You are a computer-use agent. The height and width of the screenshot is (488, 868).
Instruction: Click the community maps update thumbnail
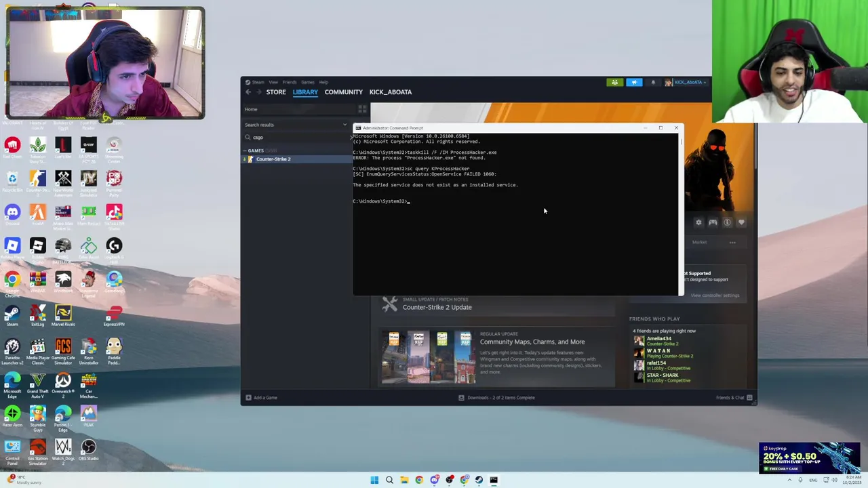(x=428, y=357)
